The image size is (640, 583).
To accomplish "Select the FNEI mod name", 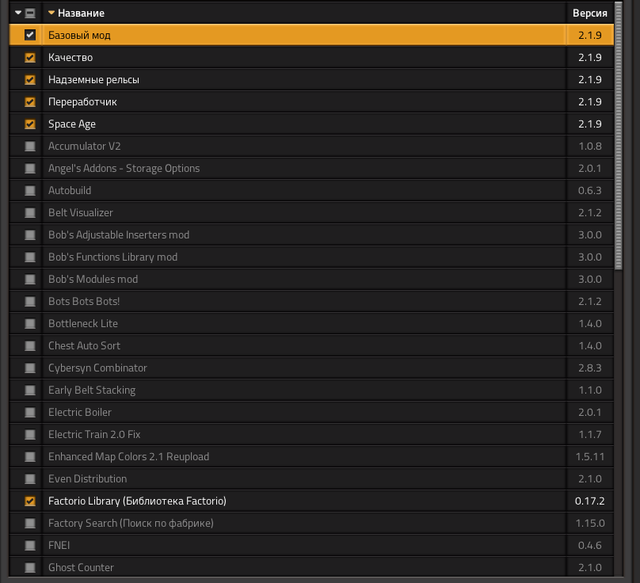I will point(59,545).
